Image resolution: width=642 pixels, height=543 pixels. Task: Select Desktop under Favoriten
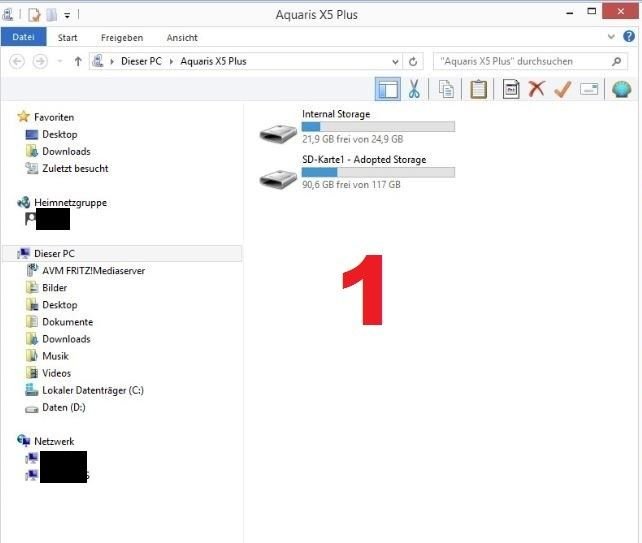(x=60, y=134)
